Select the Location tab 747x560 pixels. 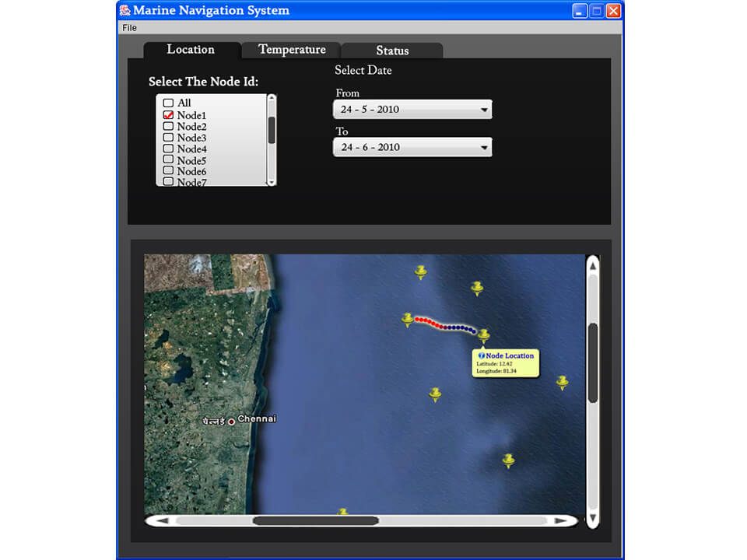pyautogui.click(x=191, y=50)
